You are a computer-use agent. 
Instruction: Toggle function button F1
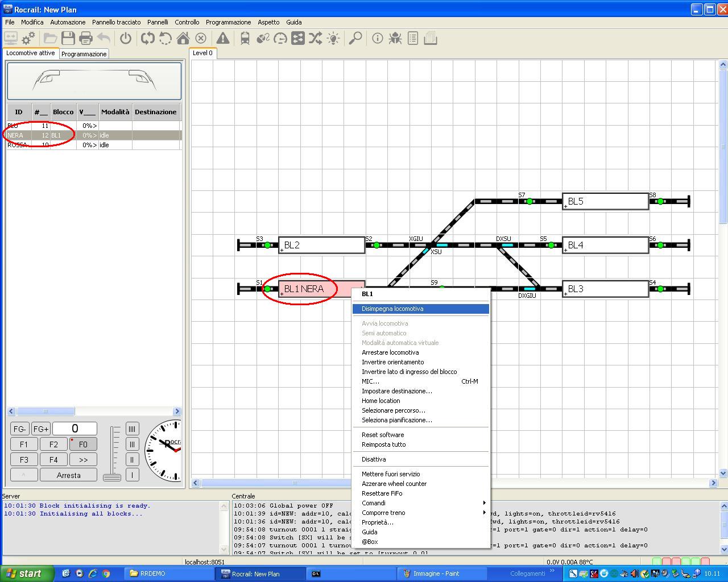coord(24,444)
